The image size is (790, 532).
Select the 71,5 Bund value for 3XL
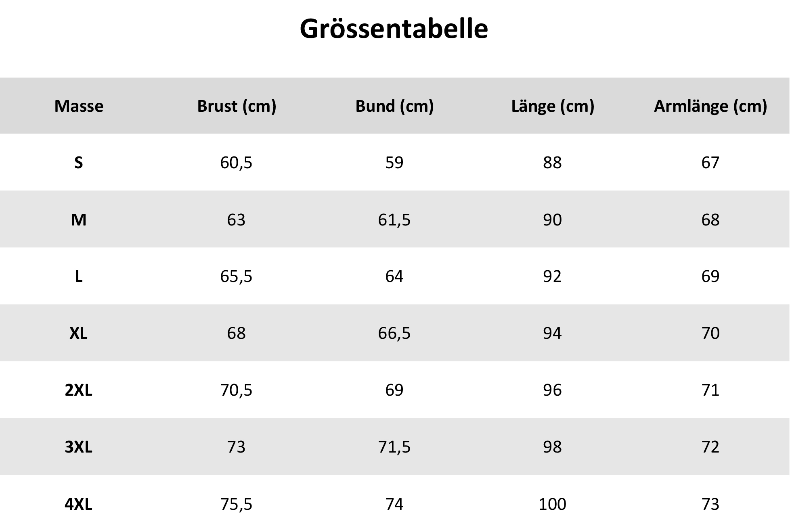[x=394, y=447]
